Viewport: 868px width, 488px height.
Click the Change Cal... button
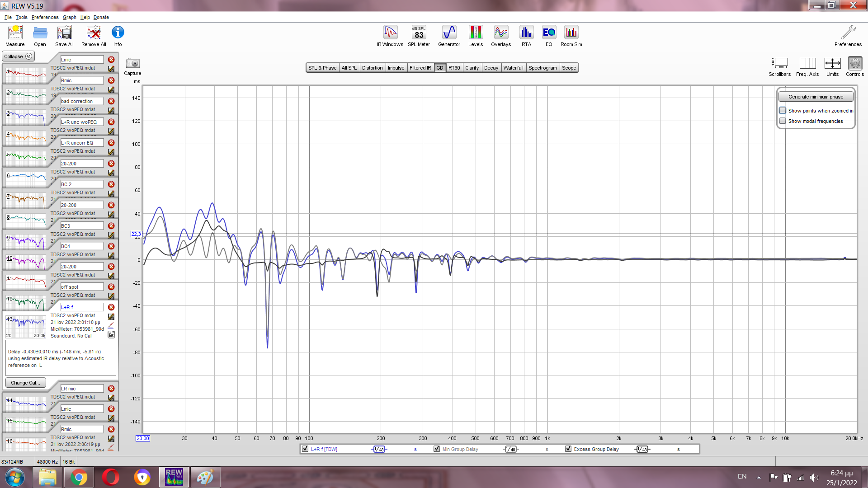pyautogui.click(x=25, y=383)
